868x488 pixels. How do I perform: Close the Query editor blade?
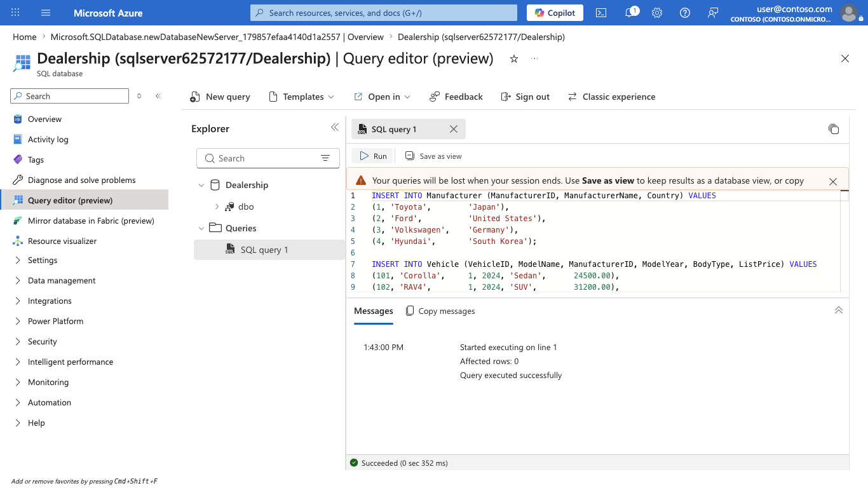845,58
